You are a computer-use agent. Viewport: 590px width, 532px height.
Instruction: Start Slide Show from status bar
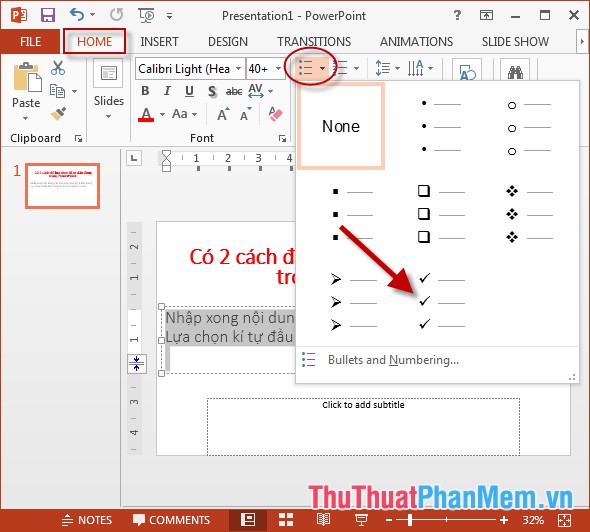pyautogui.click(x=361, y=520)
